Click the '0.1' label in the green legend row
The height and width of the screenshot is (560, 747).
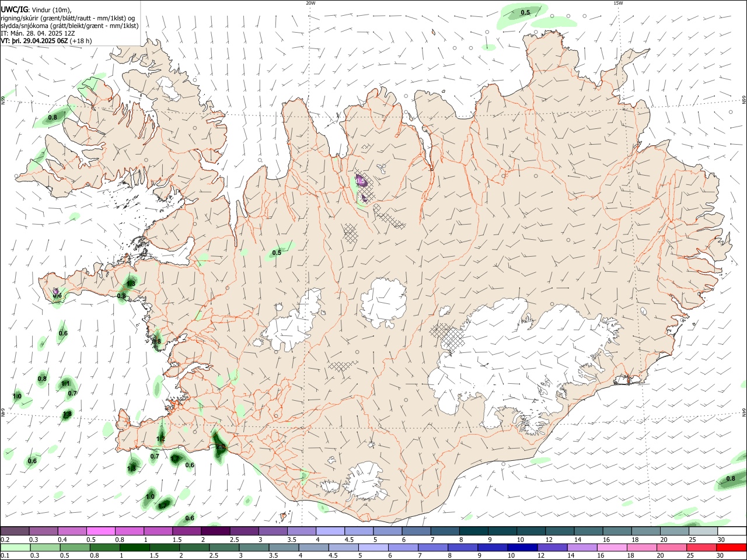(4, 555)
